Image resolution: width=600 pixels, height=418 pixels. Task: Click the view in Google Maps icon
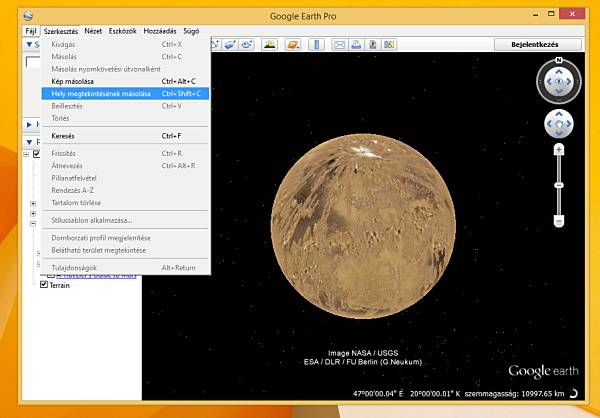(x=389, y=44)
